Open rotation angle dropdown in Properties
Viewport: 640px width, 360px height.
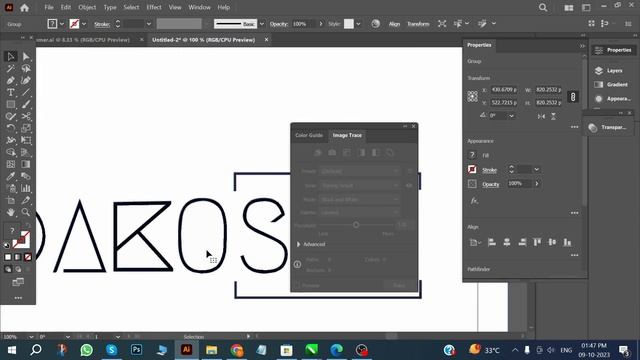[511, 116]
